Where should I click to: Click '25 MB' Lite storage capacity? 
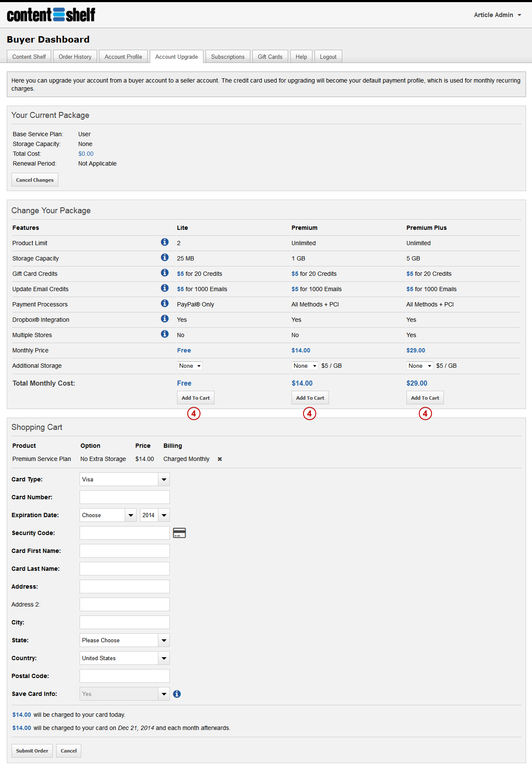[x=186, y=258]
